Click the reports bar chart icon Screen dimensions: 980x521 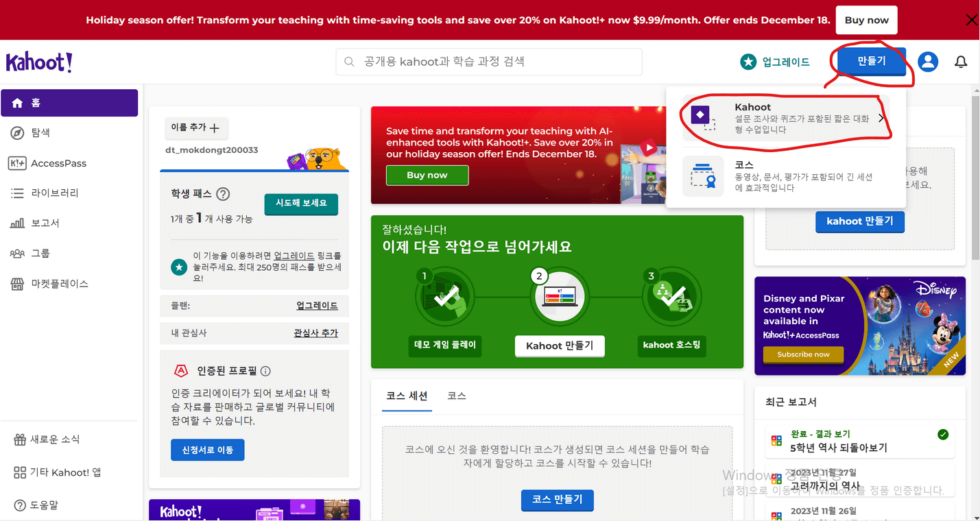pos(17,223)
